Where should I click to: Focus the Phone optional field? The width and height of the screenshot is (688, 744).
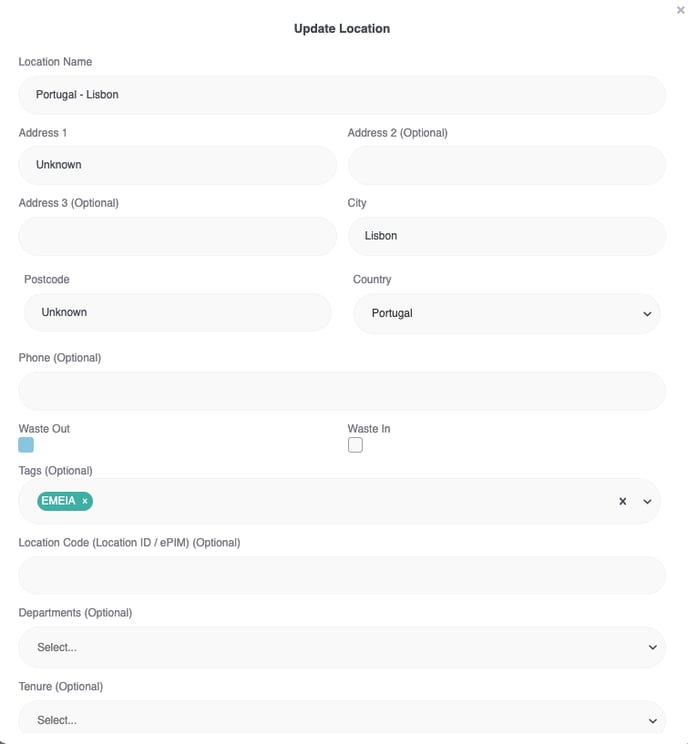tap(342, 391)
